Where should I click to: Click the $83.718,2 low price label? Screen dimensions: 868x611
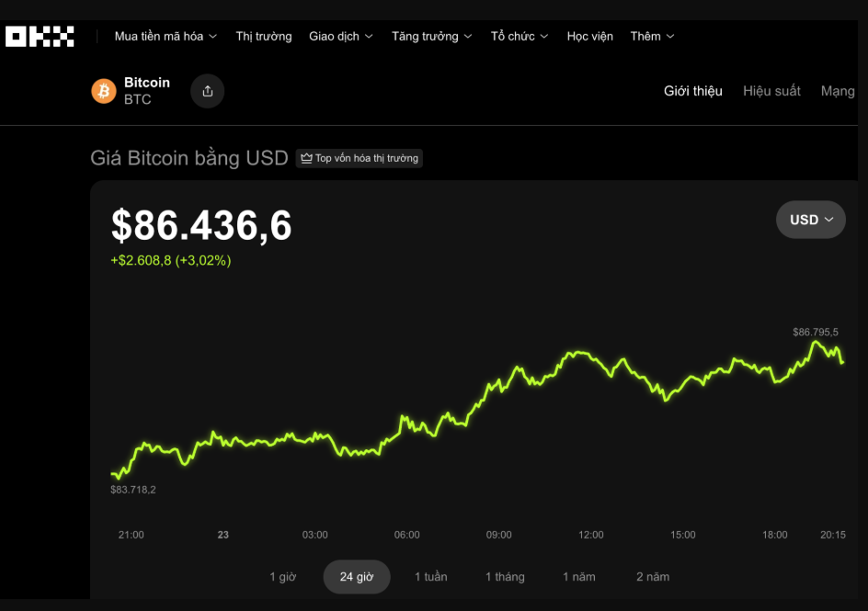tap(133, 490)
